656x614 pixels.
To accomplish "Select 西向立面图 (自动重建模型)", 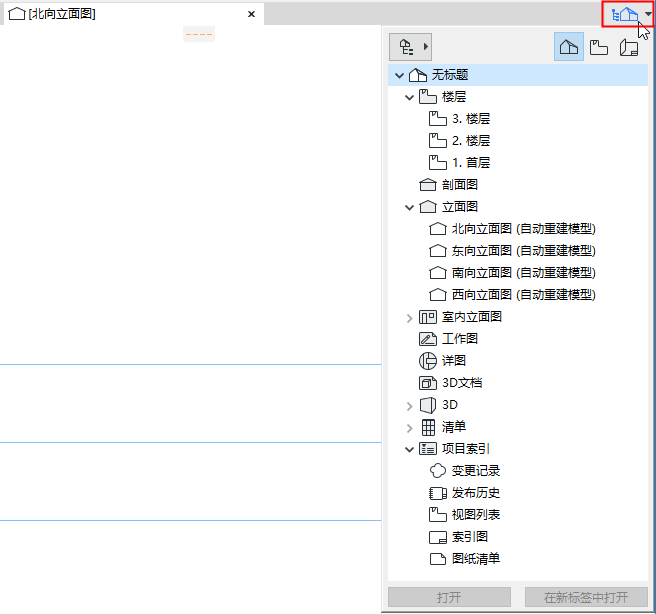I will pyautogui.click(x=524, y=294).
